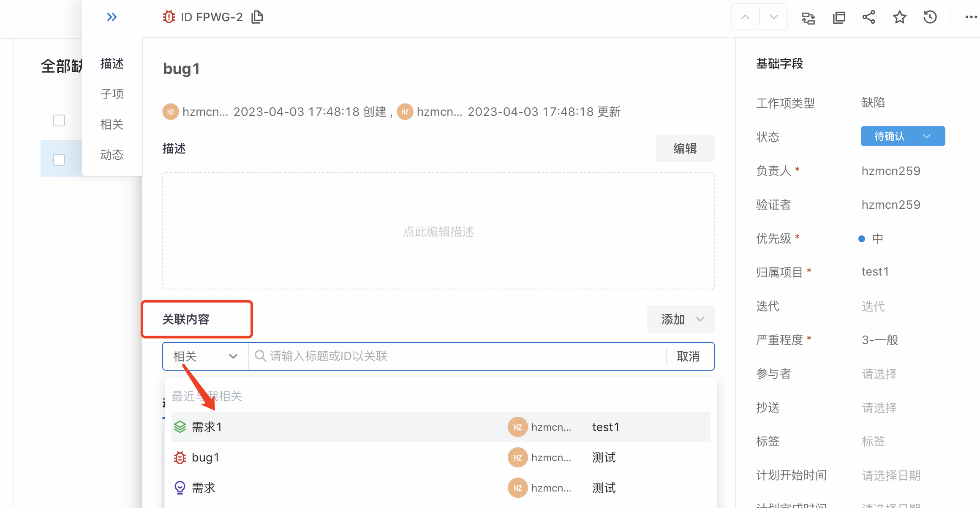Click the share icon in the top toolbar

869,17
